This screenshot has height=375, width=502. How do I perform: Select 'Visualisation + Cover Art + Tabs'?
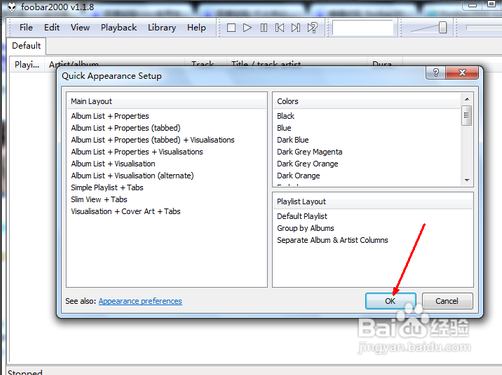(126, 211)
